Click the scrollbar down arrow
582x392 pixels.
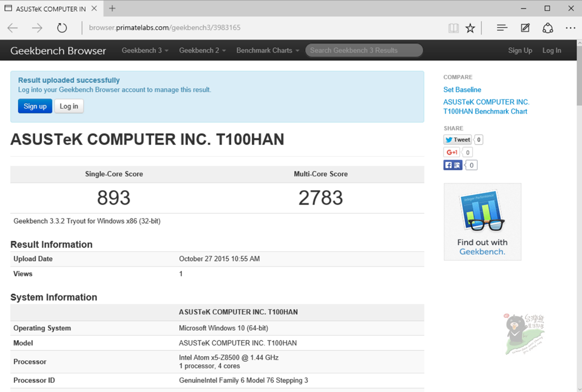tap(579, 389)
